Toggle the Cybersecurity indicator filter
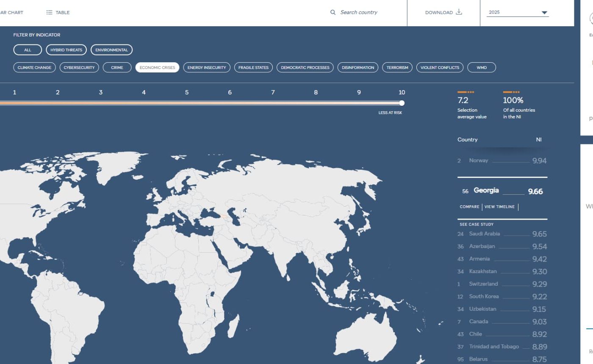Viewport: 593px width, 364px height. coord(79,67)
